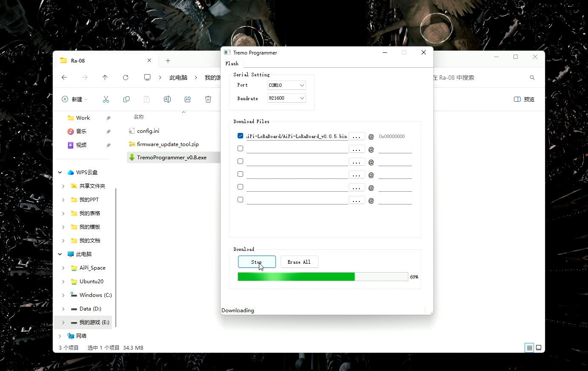Expand the 我的文档 folder
The width and height of the screenshot is (588, 371).
coord(63,241)
